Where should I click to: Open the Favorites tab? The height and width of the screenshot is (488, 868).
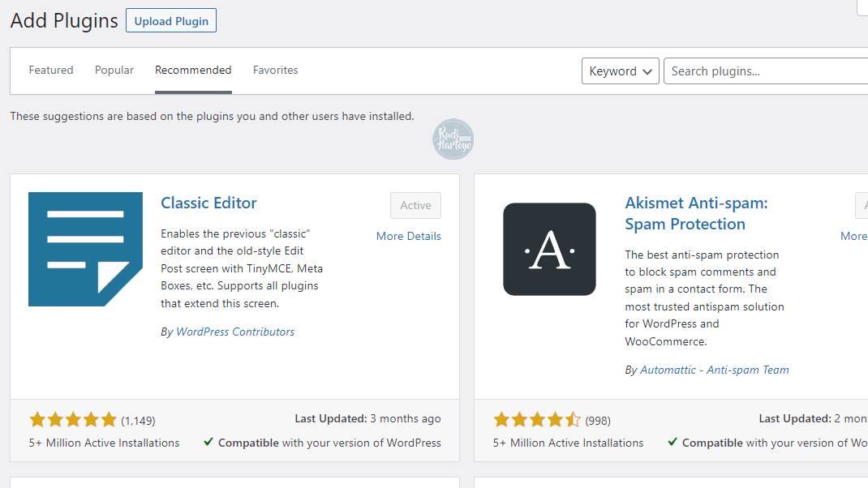click(x=276, y=71)
